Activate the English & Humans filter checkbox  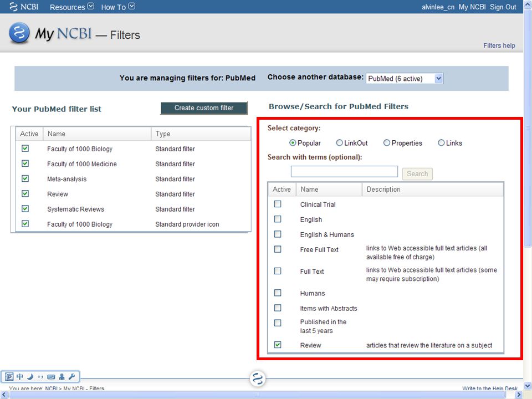tap(278, 234)
